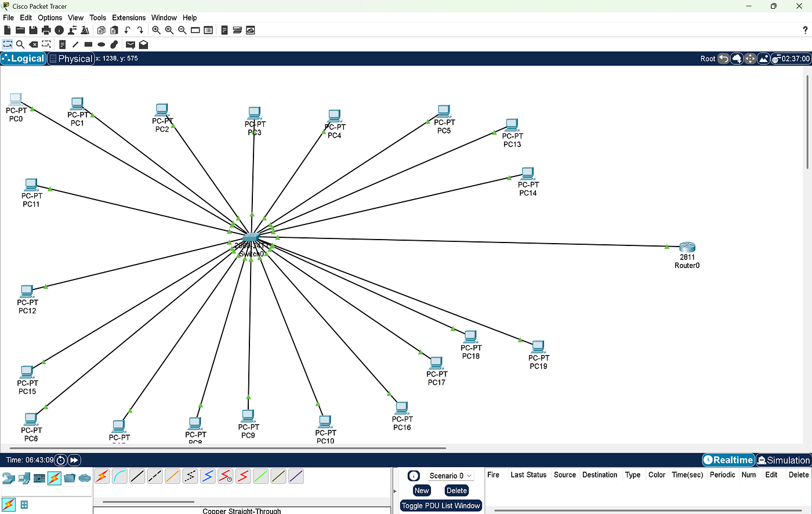Zoom in with the plus magnifier
This screenshot has height=514, width=812.
point(157,30)
